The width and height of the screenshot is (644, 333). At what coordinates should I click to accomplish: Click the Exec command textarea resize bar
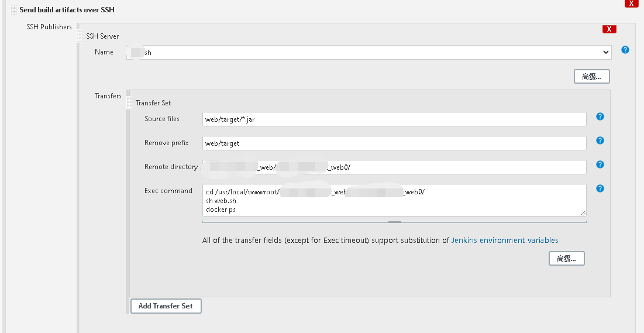395,222
